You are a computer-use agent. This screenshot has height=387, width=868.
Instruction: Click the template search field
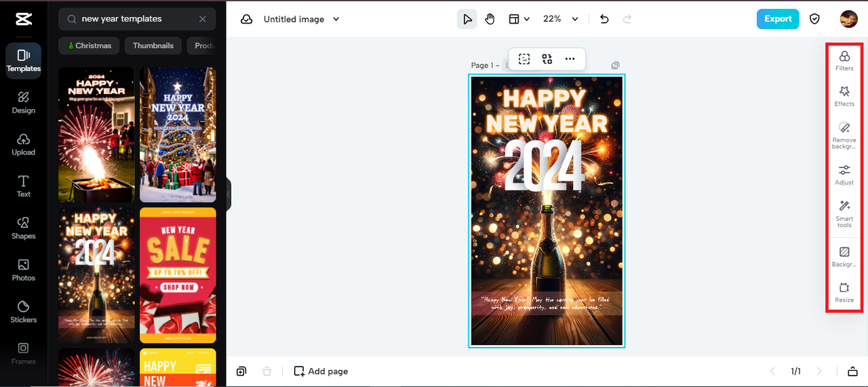(x=137, y=19)
